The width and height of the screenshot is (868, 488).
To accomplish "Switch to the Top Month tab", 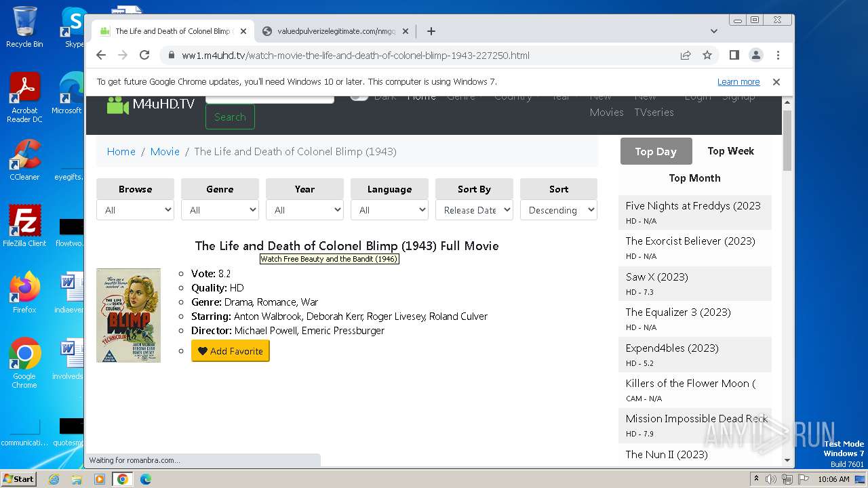I will [x=694, y=178].
